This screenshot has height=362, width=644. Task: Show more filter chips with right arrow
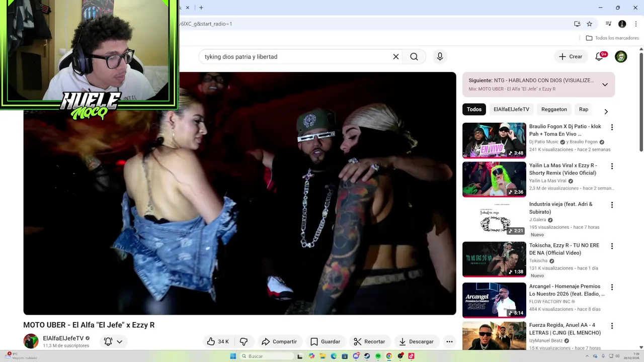click(x=606, y=111)
